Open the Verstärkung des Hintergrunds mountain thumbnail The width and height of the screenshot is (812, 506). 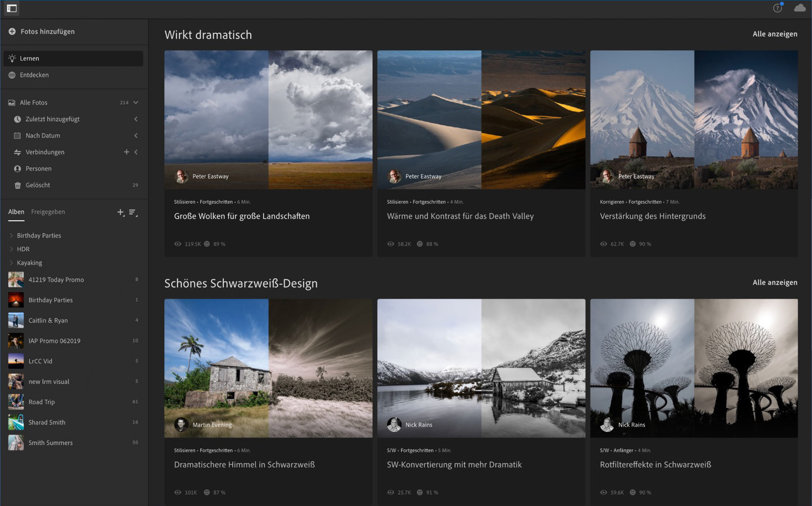tap(694, 120)
